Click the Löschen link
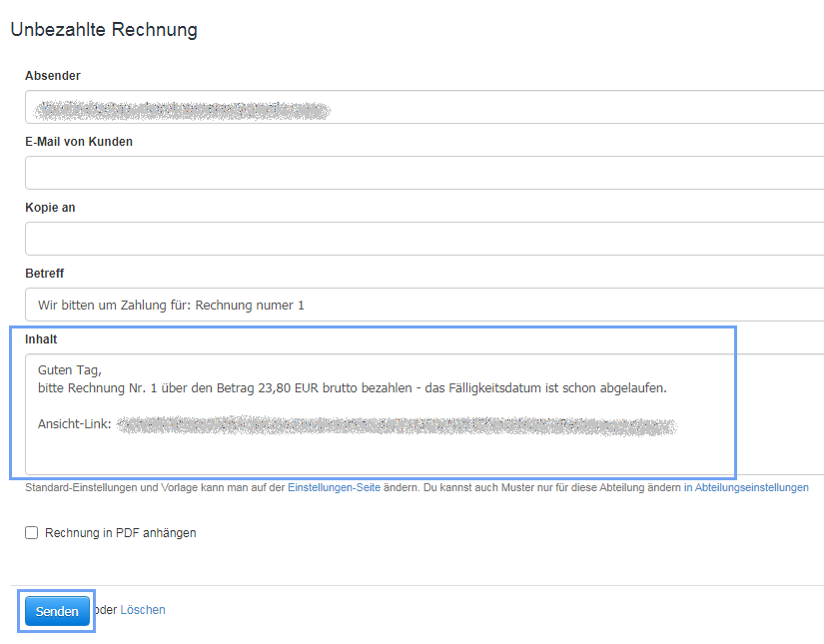 click(143, 609)
